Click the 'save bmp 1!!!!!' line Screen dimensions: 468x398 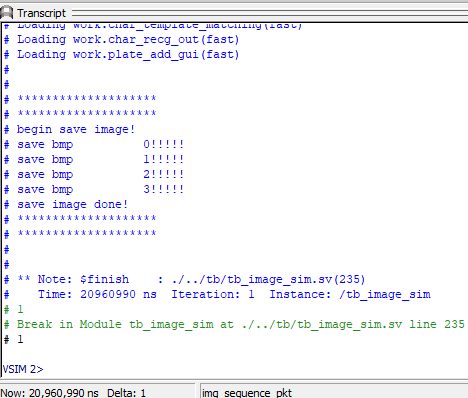tap(94, 159)
